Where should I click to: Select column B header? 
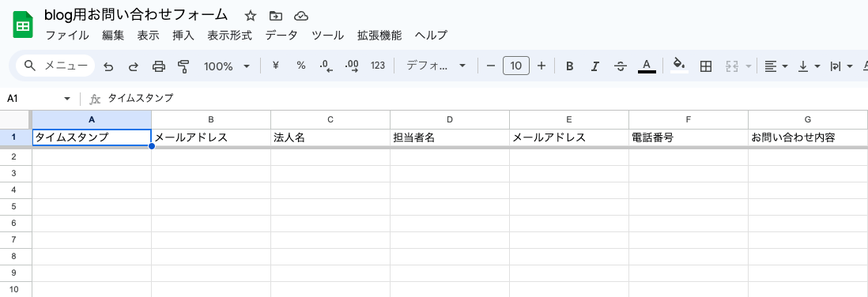[211, 119]
